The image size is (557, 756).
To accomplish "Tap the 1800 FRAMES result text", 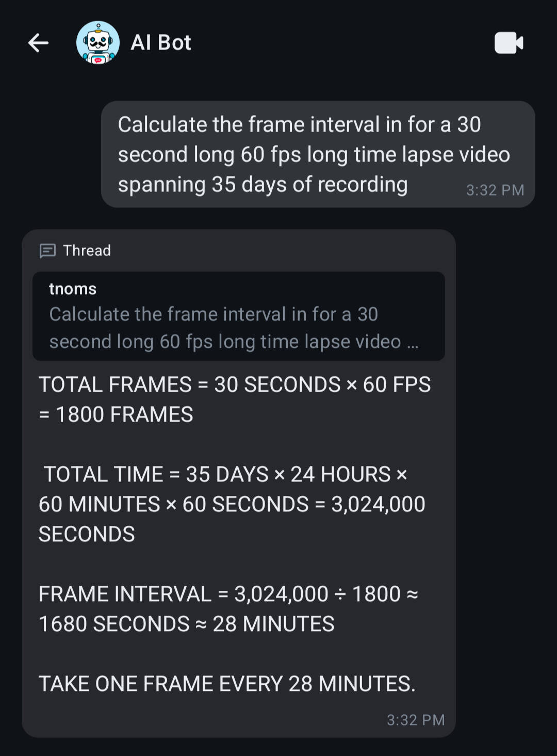I will click(116, 414).
